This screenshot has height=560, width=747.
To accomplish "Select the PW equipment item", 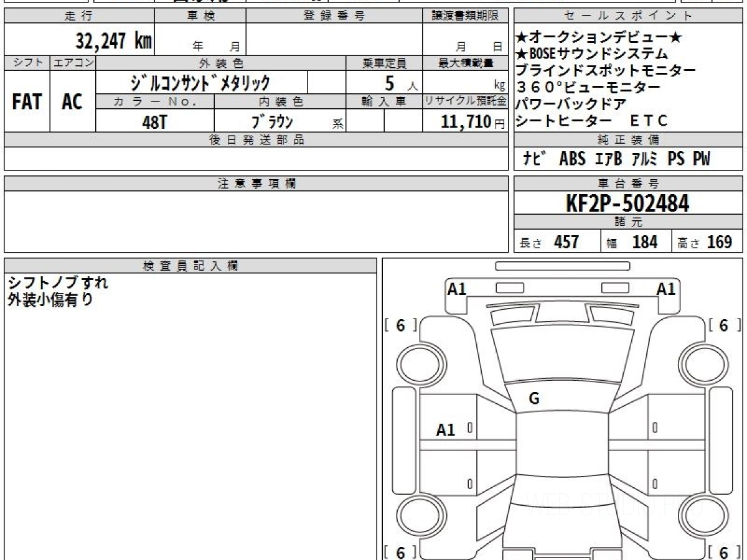I will [x=702, y=159].
